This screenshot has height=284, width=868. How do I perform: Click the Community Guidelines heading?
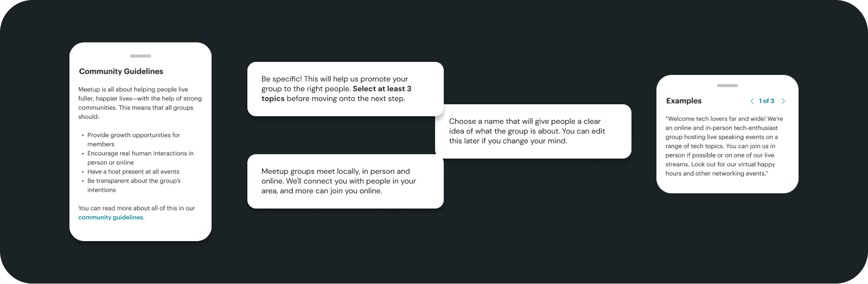[x=121, y=71]
